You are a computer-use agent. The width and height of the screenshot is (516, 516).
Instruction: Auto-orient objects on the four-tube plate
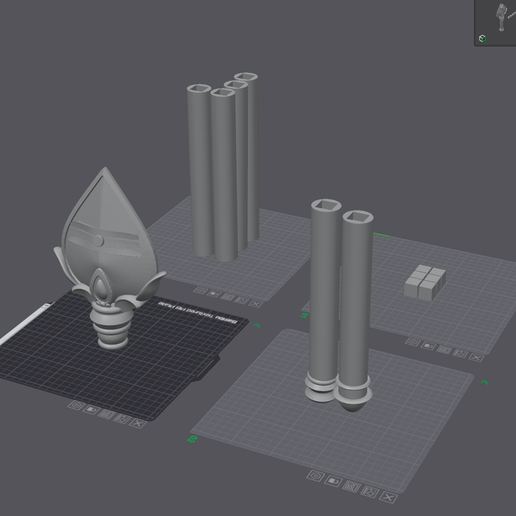point(241,300)
